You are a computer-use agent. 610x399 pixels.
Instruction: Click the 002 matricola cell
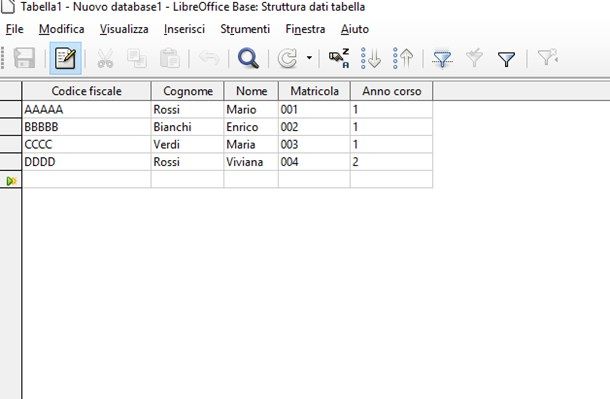pyautogui.click(x=314, y=127)
